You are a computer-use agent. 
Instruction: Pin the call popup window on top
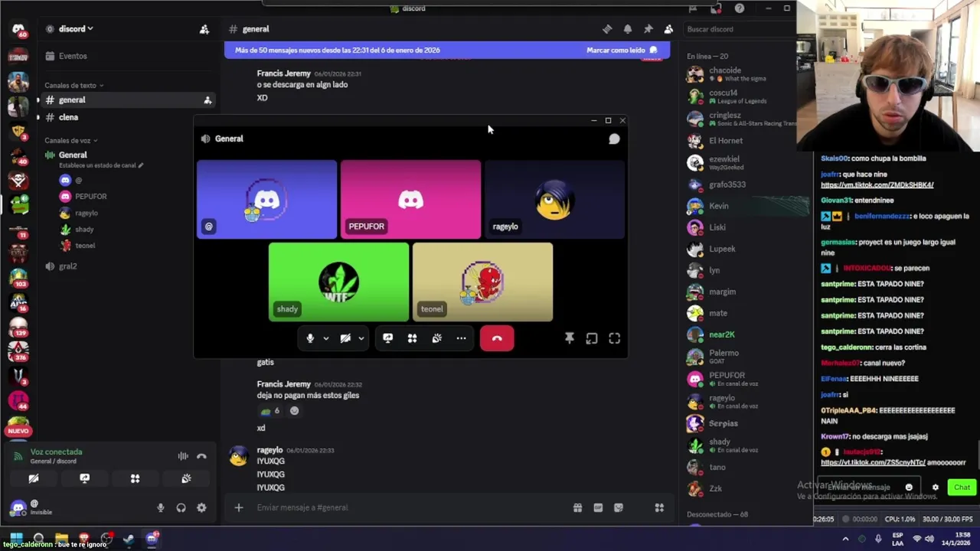tap(569, 338)
